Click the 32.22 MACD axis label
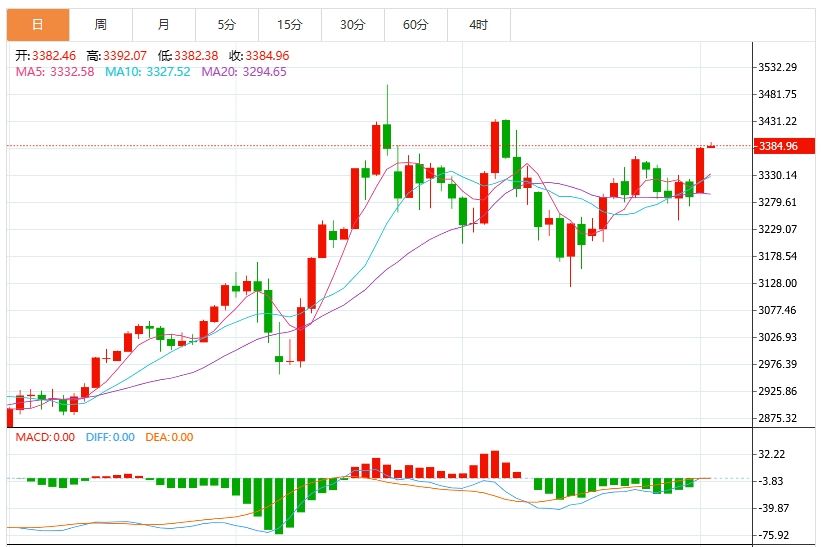Screen dimensions: 821x547 coord(772,454)
